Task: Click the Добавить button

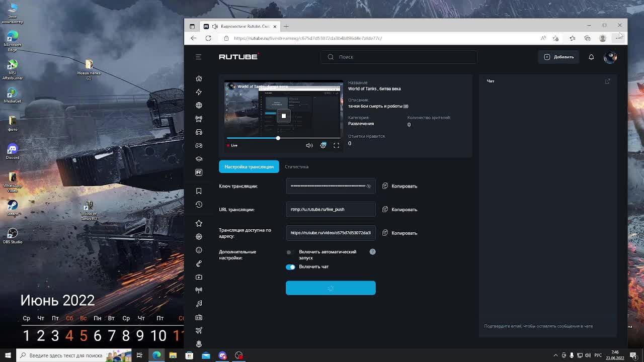Action: (x=558, y=57)
